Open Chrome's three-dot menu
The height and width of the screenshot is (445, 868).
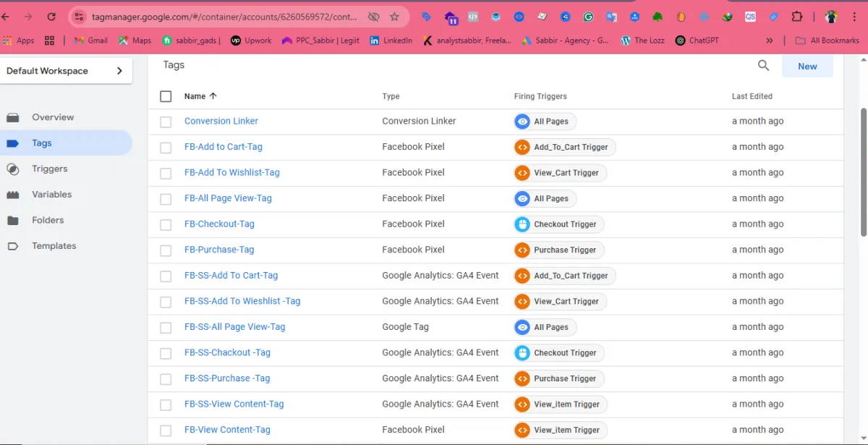coord(854,17)
